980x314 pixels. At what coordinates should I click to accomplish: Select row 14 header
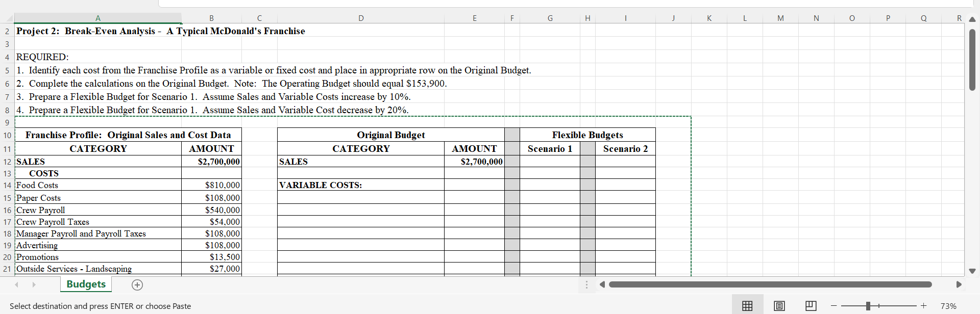[x=7, y=185]
